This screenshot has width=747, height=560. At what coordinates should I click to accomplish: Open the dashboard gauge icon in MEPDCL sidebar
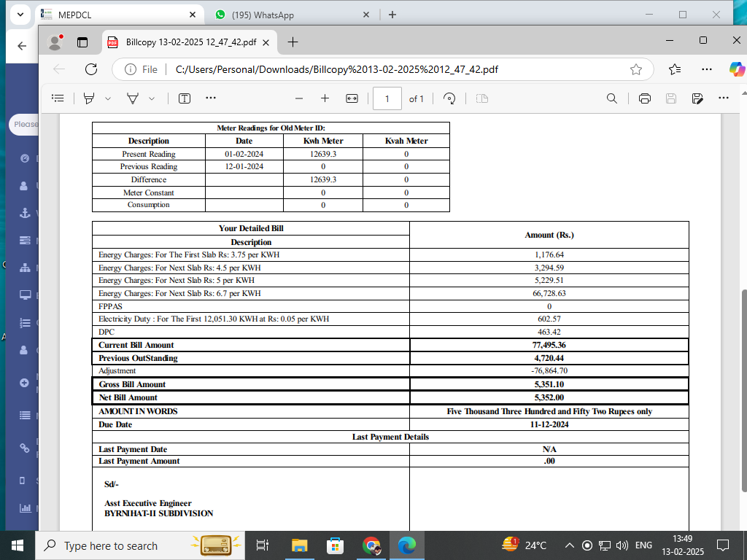pyautogui.click(x=25, y=158)
